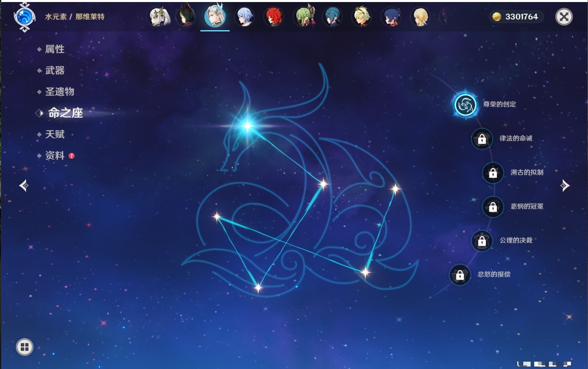Select the dark-haired avatar with green hair streak
This screenshot has height=369, width=588.
[x=186, y=16]
